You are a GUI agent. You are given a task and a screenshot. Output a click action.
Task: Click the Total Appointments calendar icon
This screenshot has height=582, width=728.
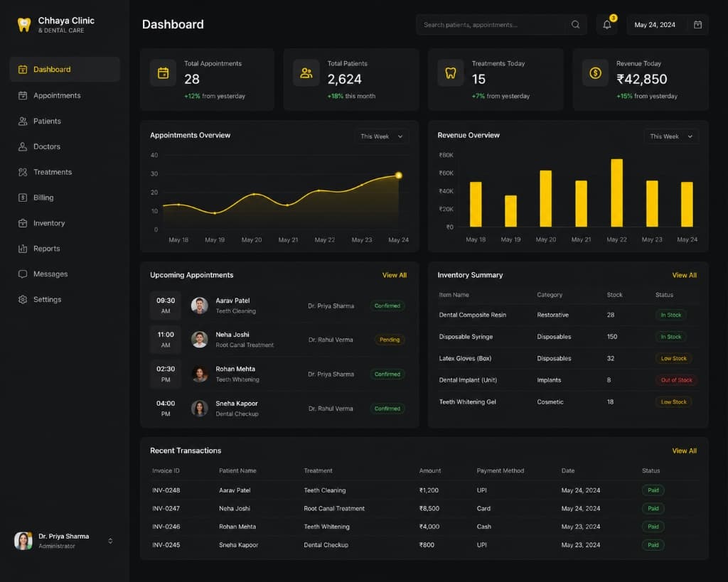point(163,73)
